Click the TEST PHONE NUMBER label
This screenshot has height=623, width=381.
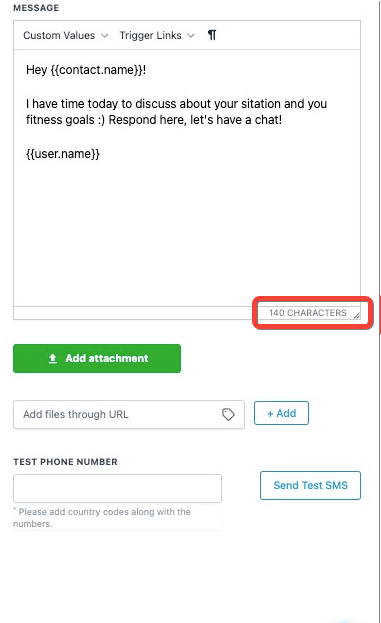tap(66, 462)
